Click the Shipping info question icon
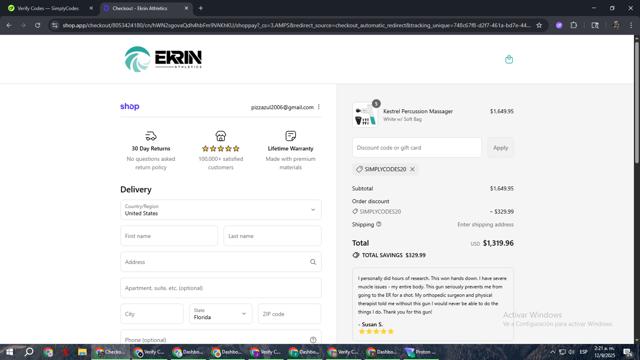This screenshot has height=360, width=640. (x=378, y=224)
